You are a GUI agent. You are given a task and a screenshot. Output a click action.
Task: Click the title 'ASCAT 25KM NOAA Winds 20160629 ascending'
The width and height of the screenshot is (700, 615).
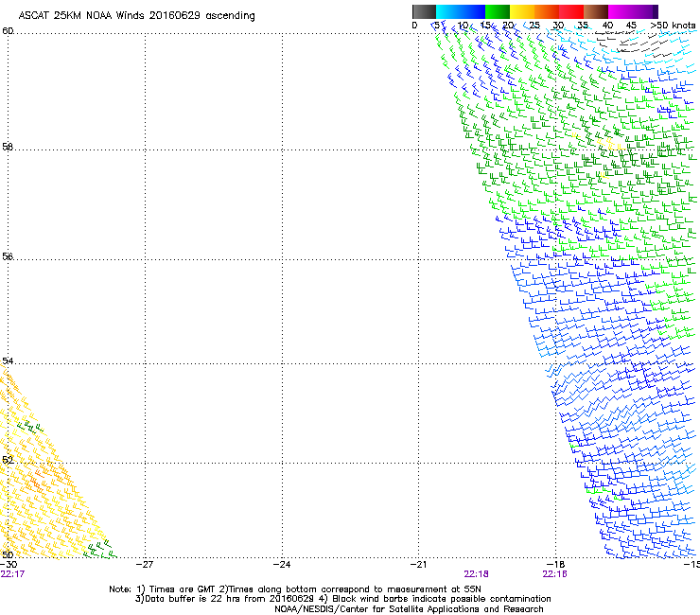pyautogui.click(x=136, y=16)
